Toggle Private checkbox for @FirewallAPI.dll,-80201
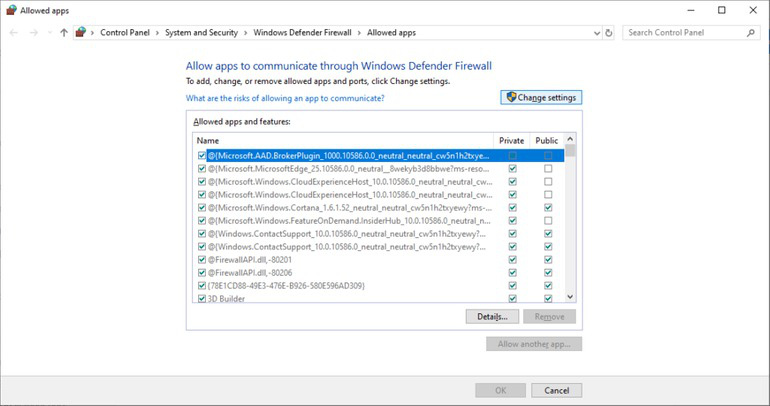770x406 pixels. [x=513, y=260]
